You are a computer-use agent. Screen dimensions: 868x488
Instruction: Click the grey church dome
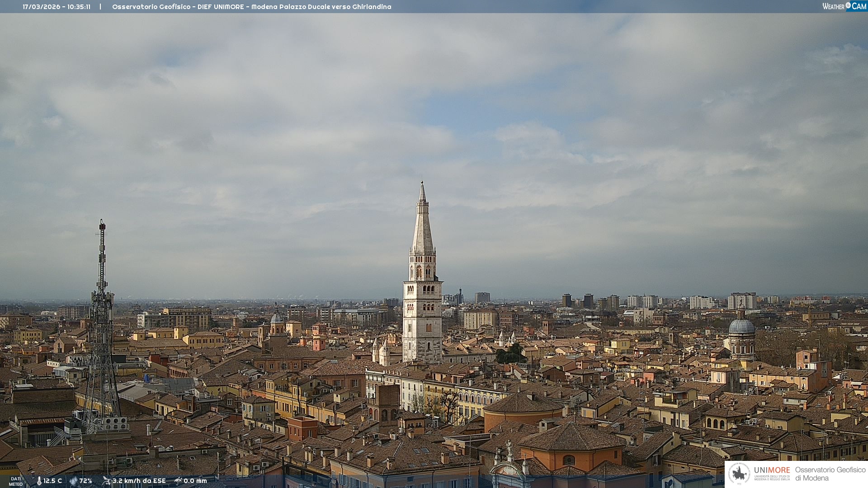[741, 326]
